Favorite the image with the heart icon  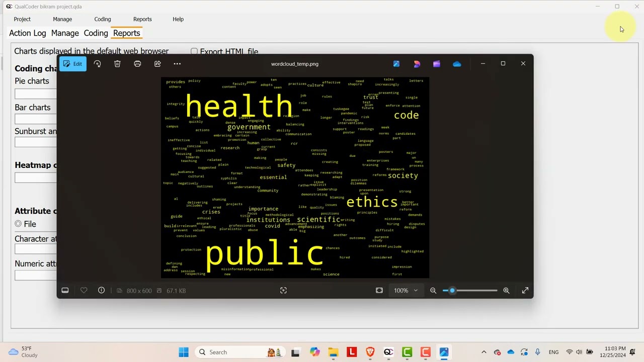point(84,291)
